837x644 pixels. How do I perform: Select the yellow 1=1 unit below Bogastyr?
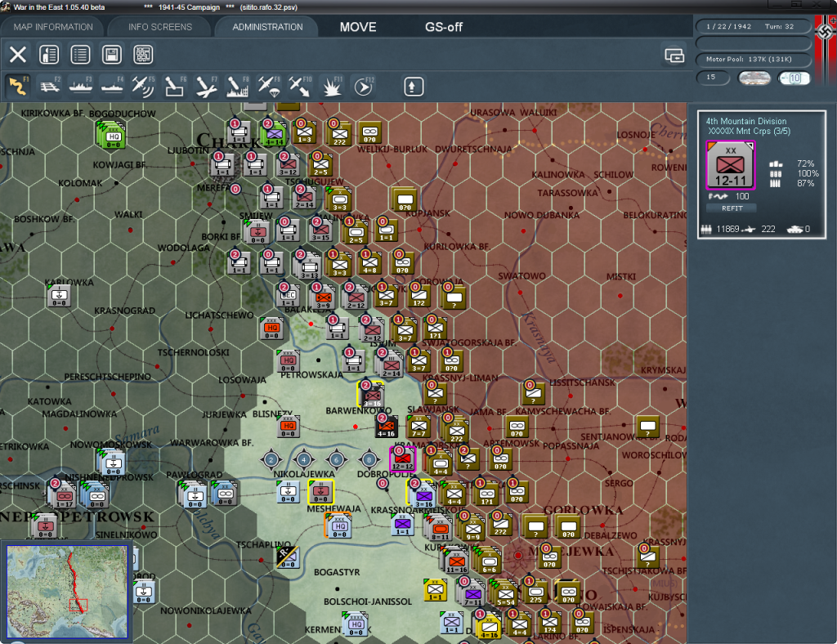(x=435, y=589)
